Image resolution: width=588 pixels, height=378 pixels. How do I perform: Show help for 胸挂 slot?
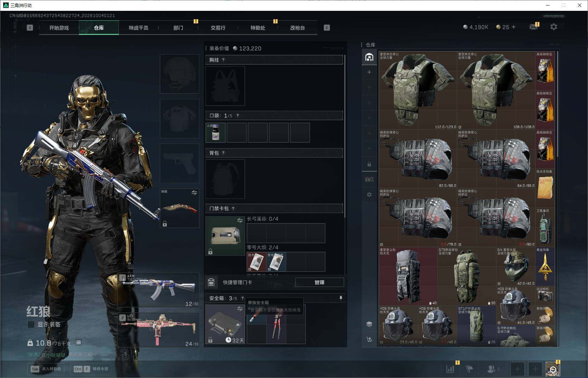pyautogui.click(x=223, y=60)
